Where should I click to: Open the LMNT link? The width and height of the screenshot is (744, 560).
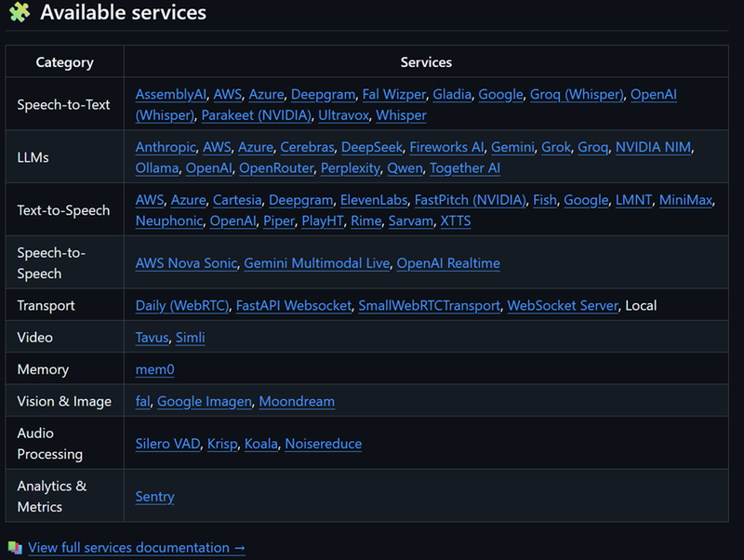633,200
